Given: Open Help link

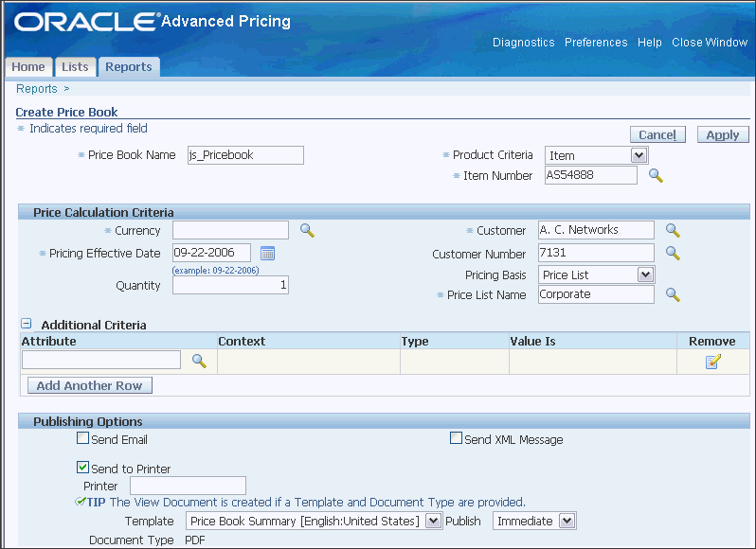Looking at the screenshot, I should pyautogui.click(x=650, y=43).
